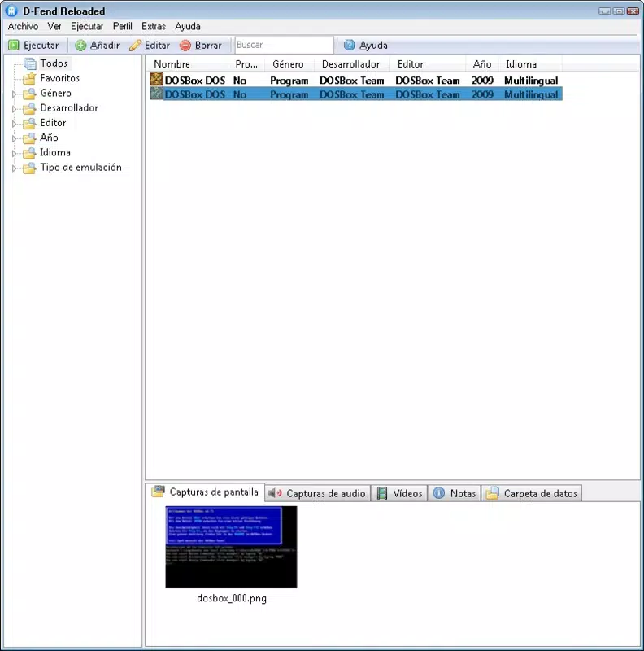The height and width of the screenshot is (651, 644).
Task: Open the Archivo menu
Action: click(23, 26)
